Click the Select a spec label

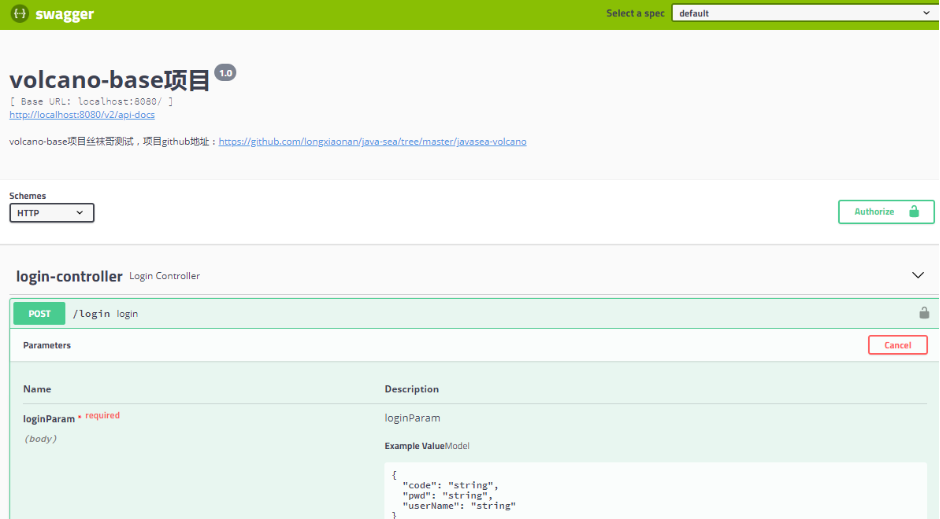point(635,13)
